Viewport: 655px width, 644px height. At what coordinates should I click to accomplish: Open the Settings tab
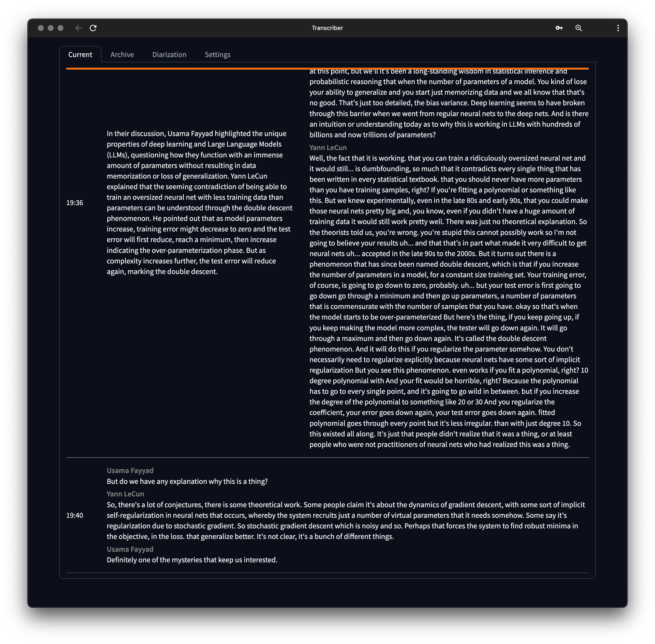pos(217,54)
